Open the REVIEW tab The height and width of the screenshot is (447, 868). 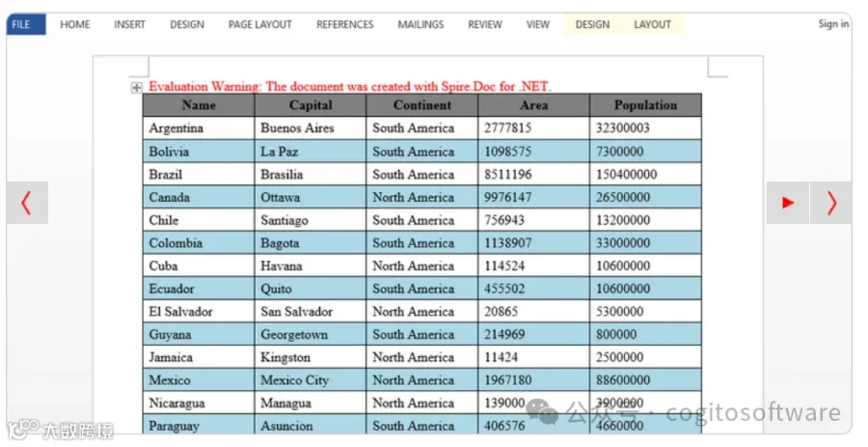click(x=485, y=24)
